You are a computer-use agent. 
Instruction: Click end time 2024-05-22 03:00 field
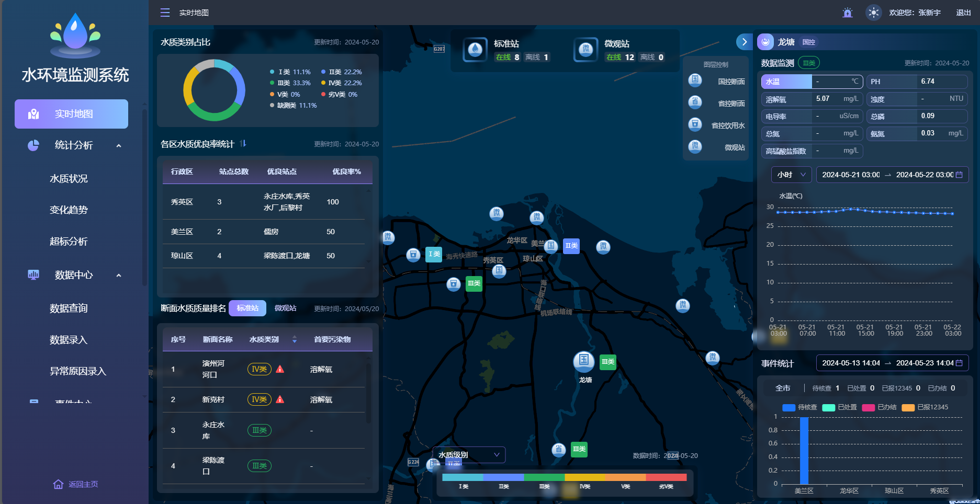point(925,175)
